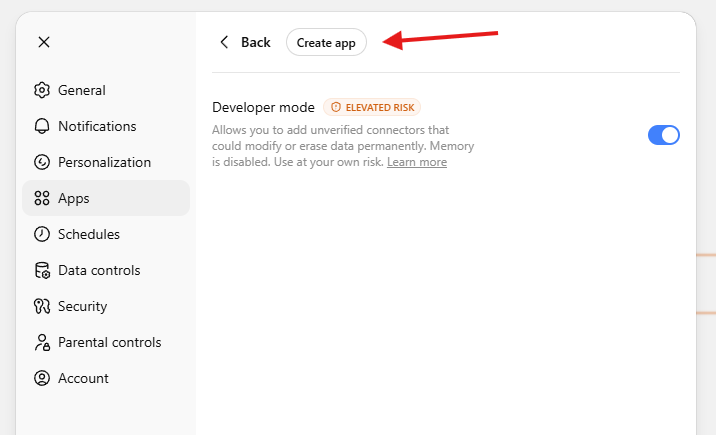Click the Notifications bell icon
The height and width of the screenshot is (435, 716).
point(42,126)
